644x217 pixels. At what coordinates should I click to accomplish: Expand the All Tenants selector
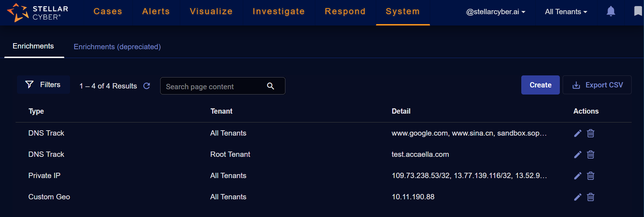tap(566, 12)
